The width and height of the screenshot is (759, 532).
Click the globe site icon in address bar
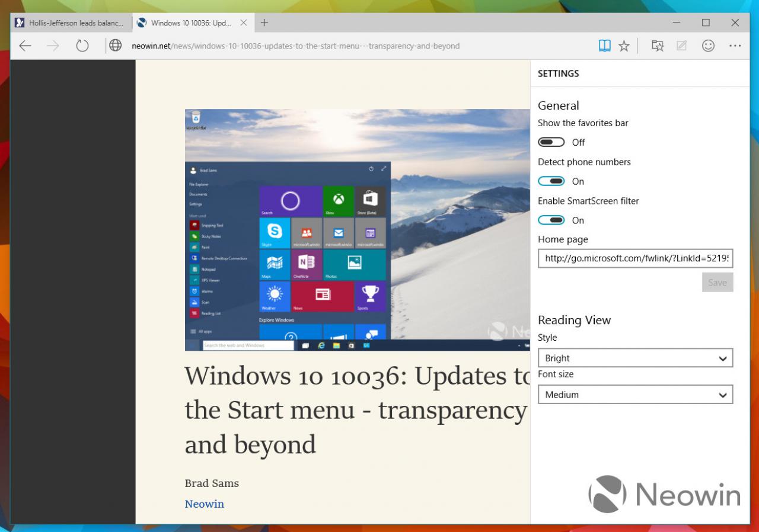[116, 46]
